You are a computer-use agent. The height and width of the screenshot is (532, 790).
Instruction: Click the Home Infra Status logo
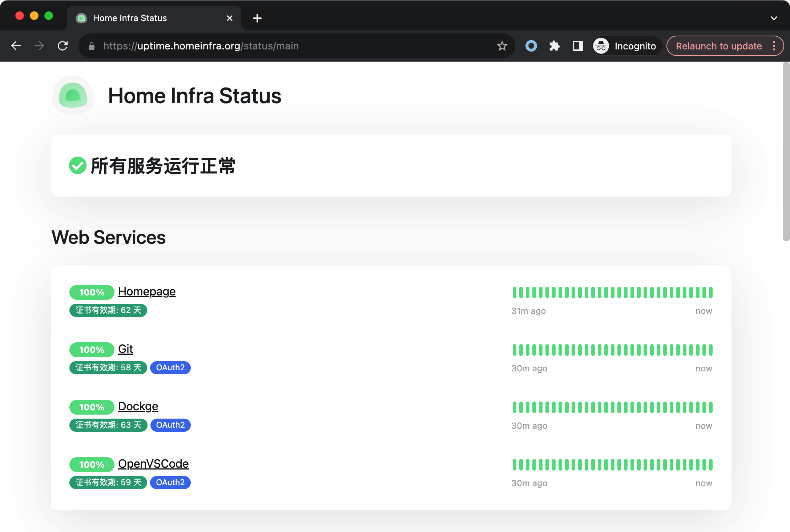click(x=73, y=96)
